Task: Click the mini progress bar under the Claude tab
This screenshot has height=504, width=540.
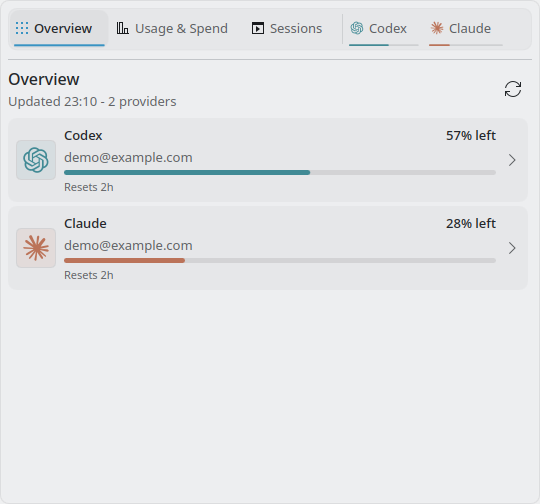Action: [x=466, y=45]
